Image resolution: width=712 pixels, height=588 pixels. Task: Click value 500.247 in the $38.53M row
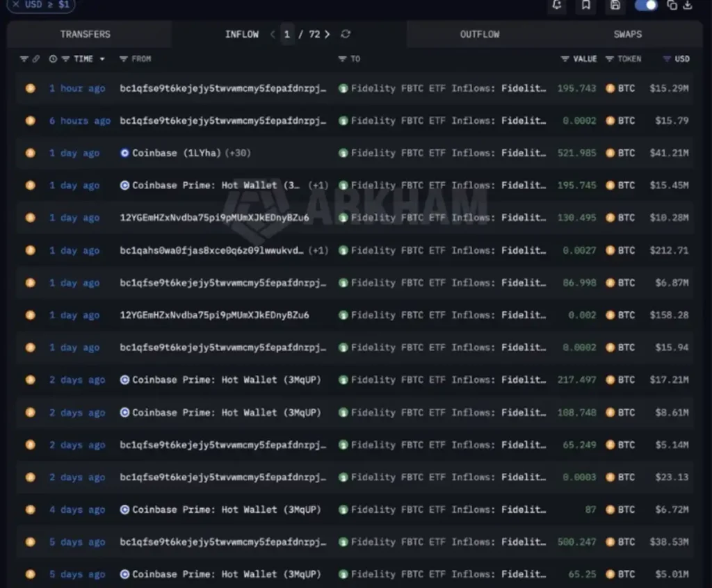tap(576, 542)
